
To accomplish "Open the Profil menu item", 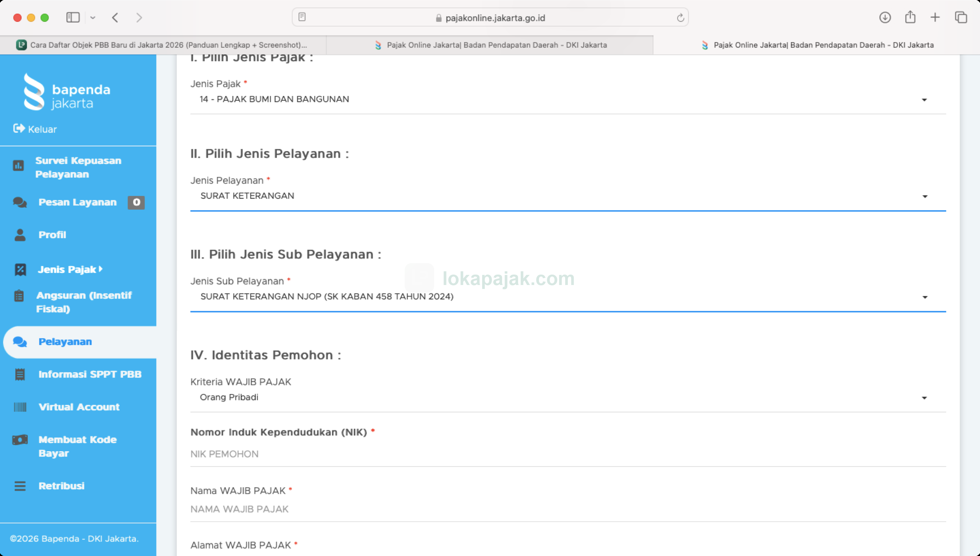I will (52, 235).
